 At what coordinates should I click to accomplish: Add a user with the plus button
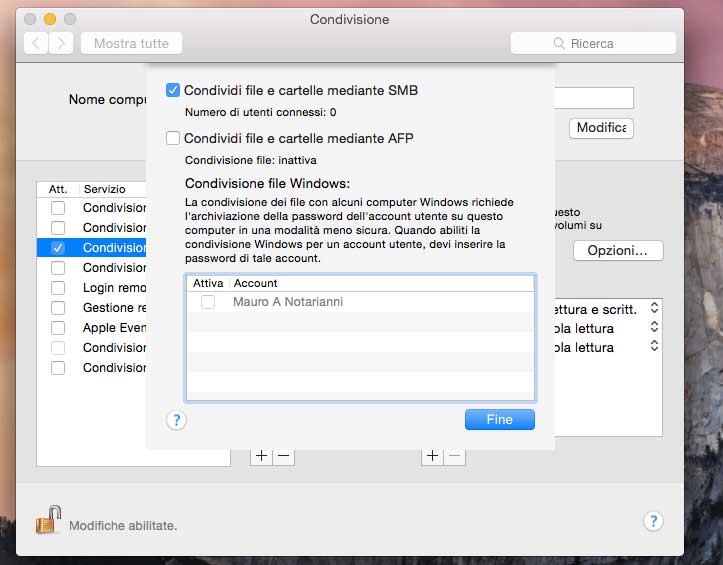pos(433,456)
